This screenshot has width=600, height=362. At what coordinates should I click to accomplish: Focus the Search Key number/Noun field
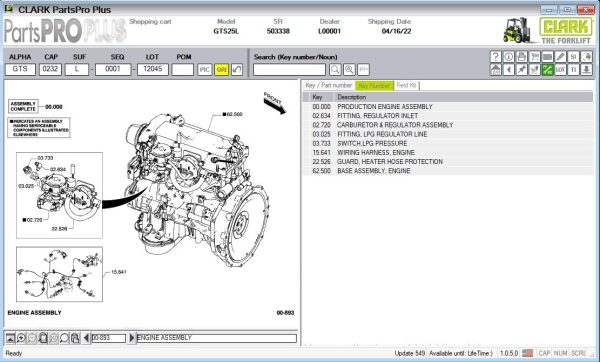pyautogui.click(x=289, y=70)
